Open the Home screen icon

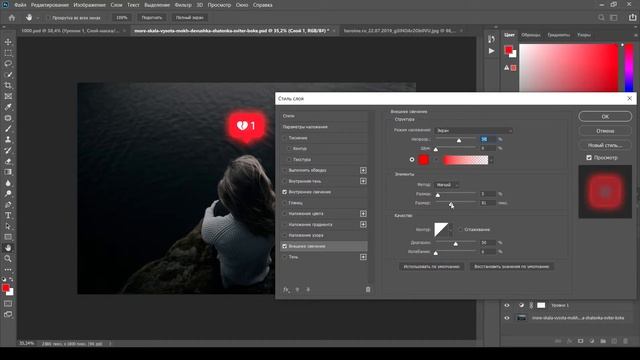click(12, 18)
